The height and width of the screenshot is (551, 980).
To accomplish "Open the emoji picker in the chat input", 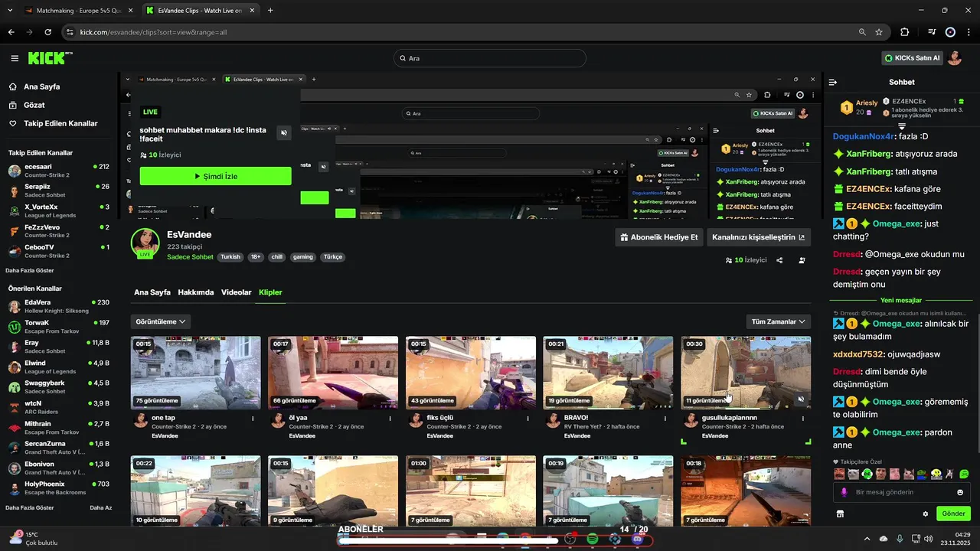I will coord(960,492).
